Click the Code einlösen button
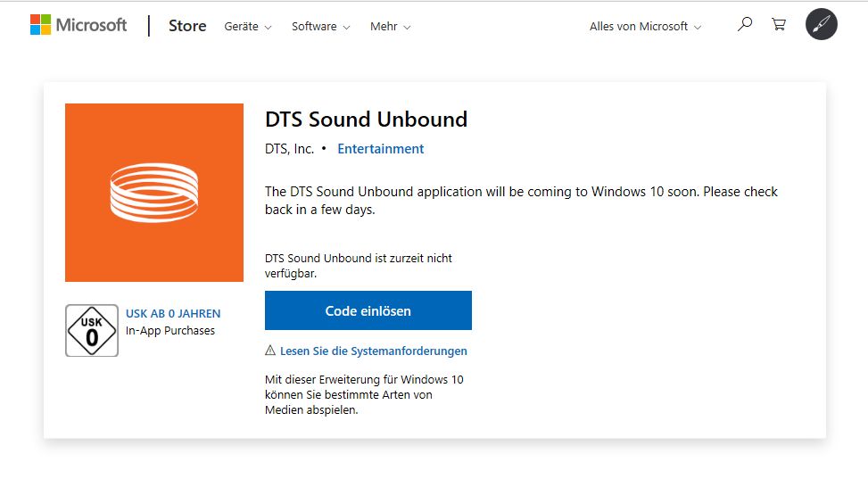The image size is (868, 479). point(368,310)
